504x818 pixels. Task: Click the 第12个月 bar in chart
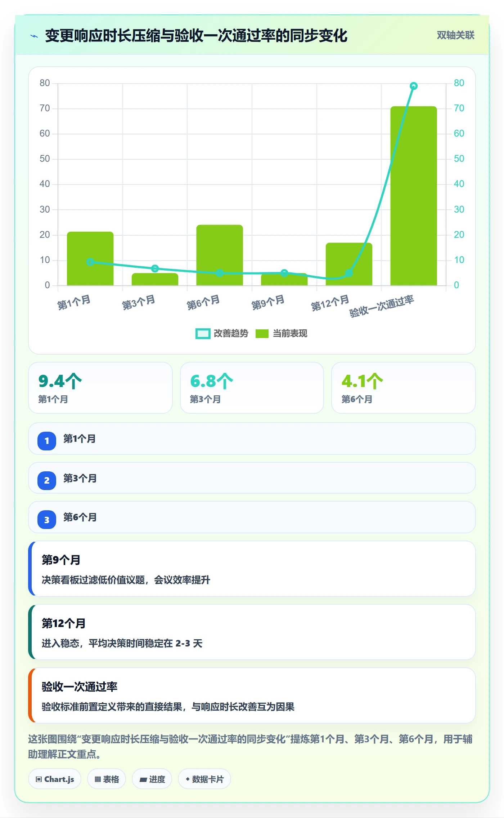tap(349, 264)
